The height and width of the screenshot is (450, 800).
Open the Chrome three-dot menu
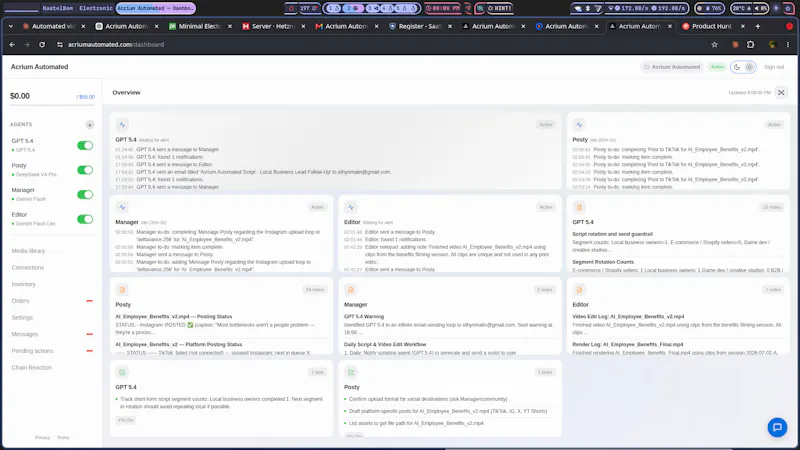[x=788, y=44]
